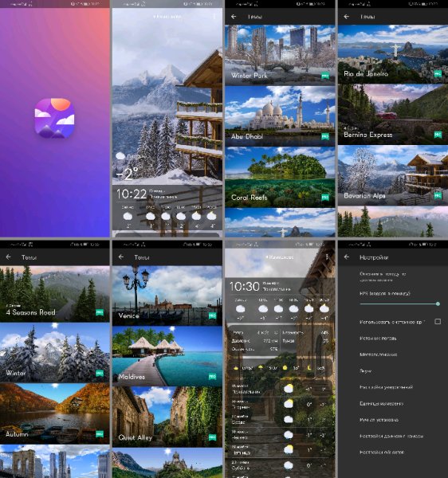Image resolution: width=448 pixels, height=478 pixels.
Task: Tap the PRO badge on Rio de Janeiro theme
Action: pyautogui.click(x=438, y=74)
